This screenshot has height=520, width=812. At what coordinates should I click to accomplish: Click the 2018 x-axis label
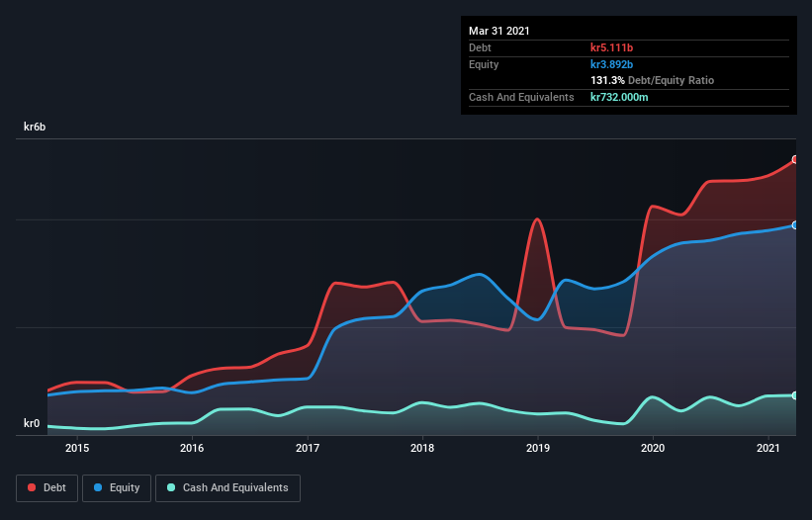pyautogui.click(x=422, y=448)
